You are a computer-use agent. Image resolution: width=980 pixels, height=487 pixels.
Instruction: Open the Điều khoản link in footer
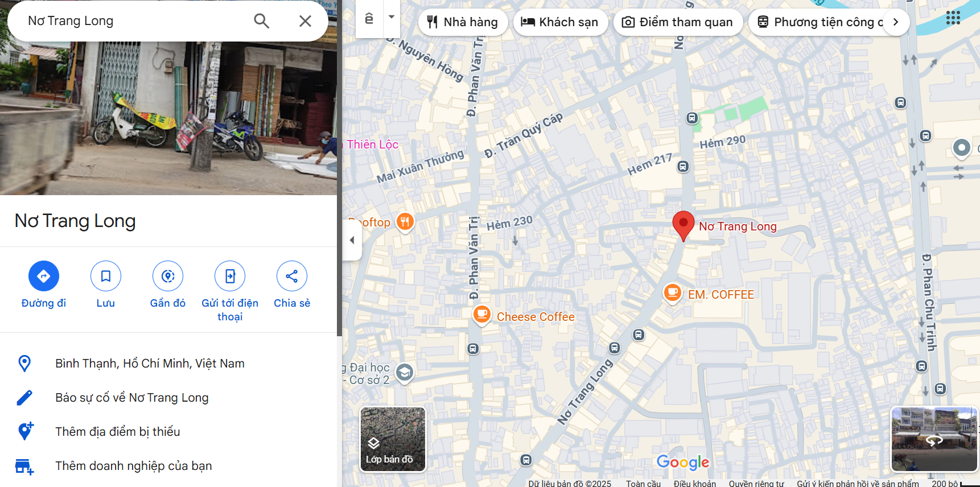coord(695,484)
